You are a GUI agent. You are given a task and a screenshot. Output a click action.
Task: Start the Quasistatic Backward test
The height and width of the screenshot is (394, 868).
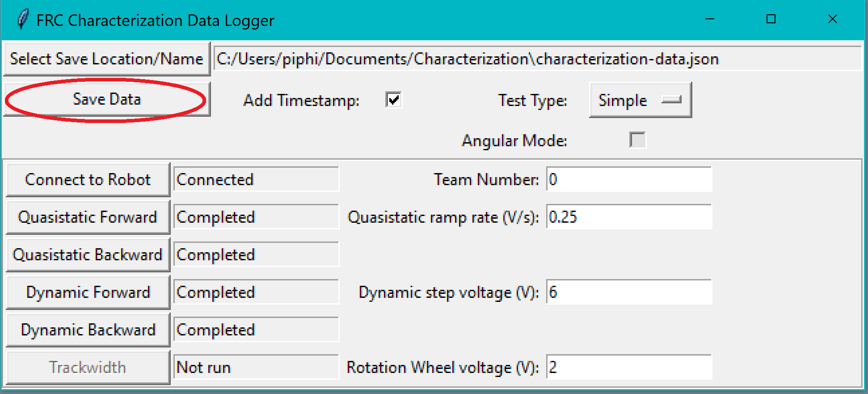click(x=88, y=255)
